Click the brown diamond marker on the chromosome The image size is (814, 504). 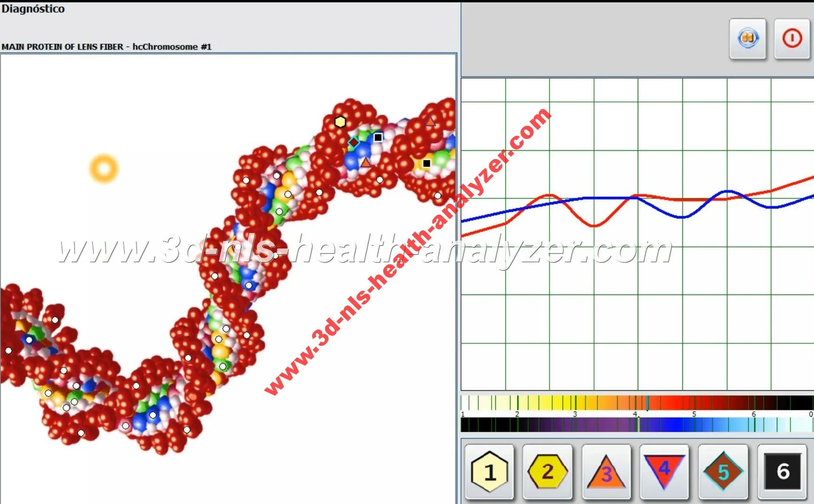point(354,142)
